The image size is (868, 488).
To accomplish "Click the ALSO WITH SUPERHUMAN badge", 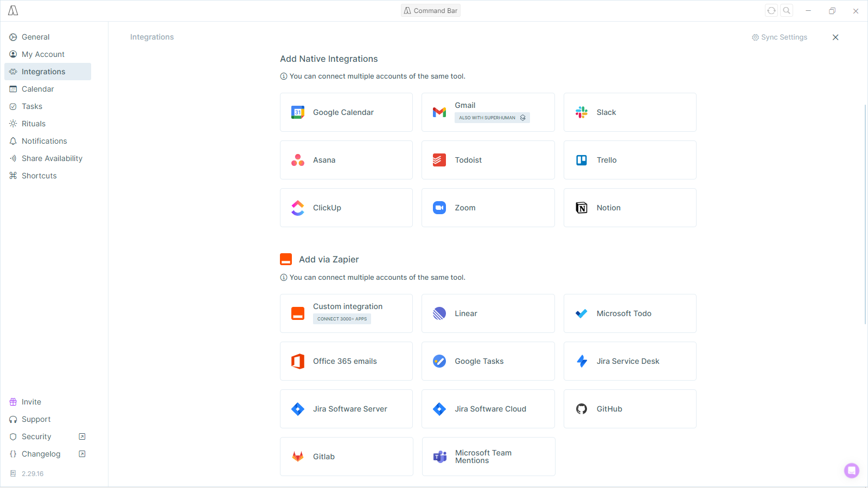I will pos(492,118).
